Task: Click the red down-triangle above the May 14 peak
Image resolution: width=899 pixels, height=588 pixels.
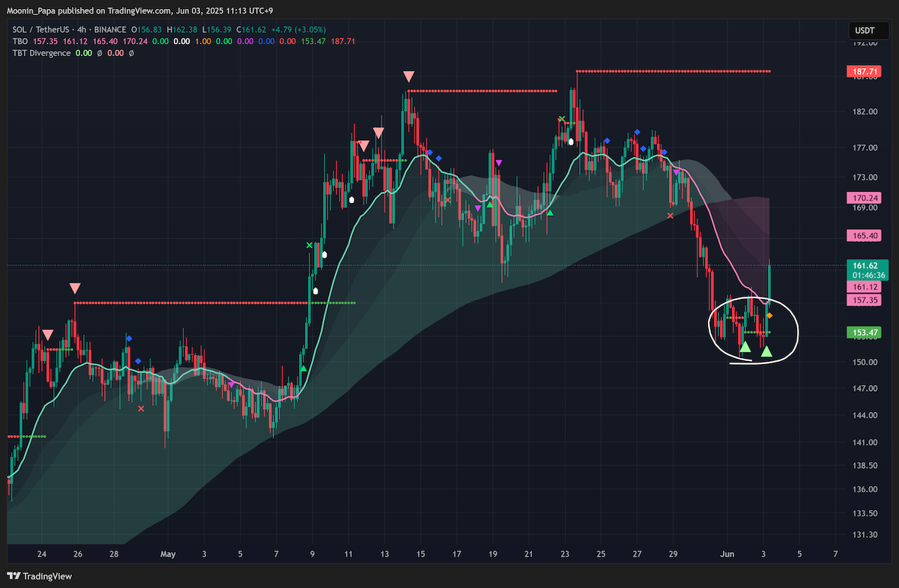Action: tap(408, 76)
